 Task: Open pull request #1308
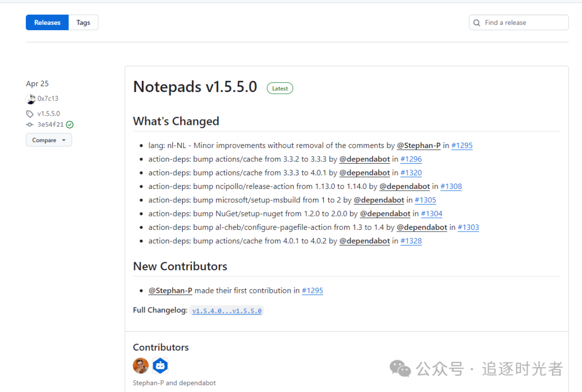[x=451, y=186]
